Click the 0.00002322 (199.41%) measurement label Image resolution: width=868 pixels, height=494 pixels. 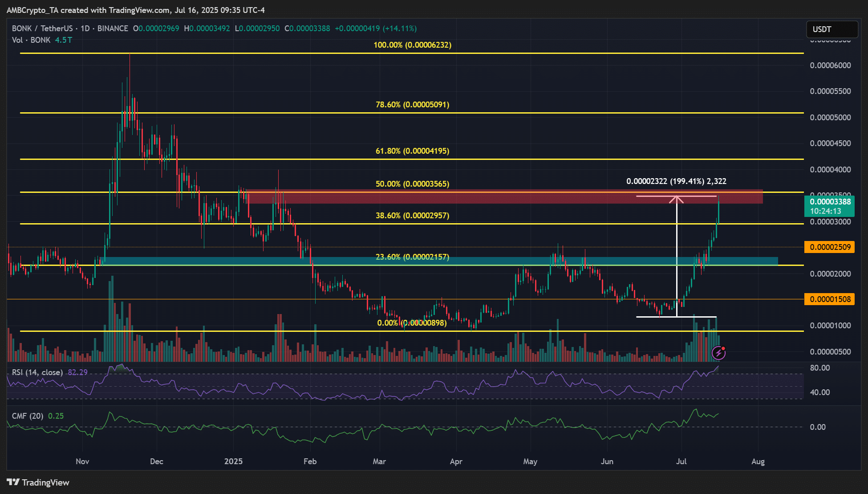click(676, 181)
